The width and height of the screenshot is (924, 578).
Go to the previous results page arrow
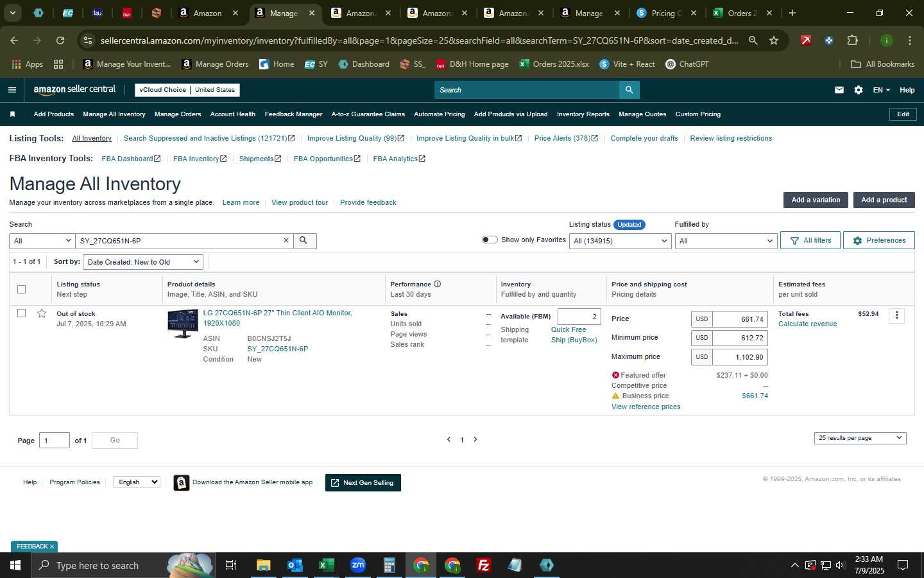[449, 439]
